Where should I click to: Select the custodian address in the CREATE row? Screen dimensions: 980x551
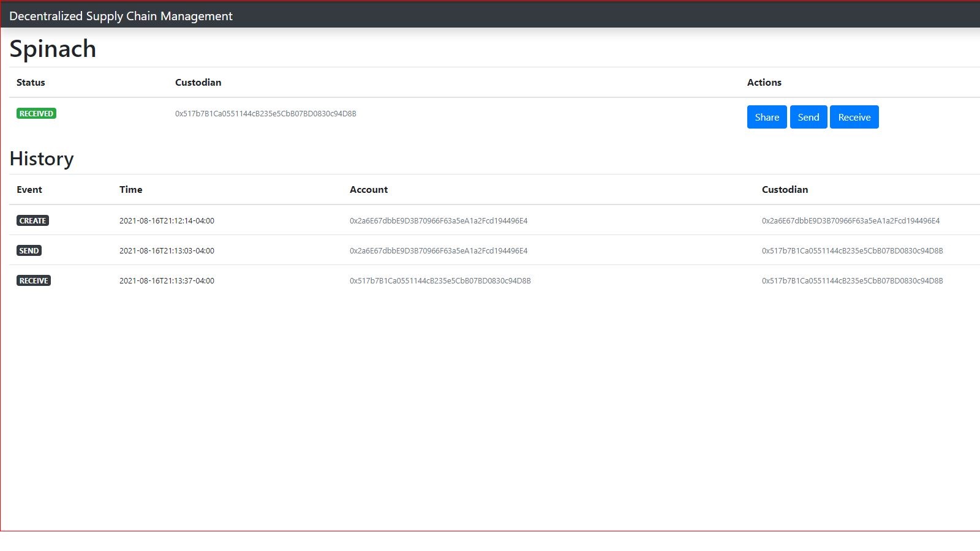(x=851, y=220)
